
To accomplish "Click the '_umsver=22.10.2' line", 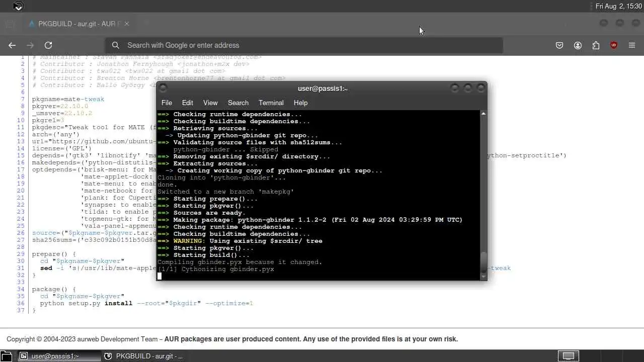I will click(62, 113).
